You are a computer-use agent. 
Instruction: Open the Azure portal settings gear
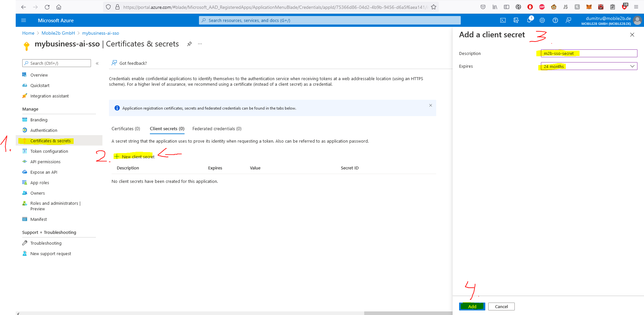(542, 20)
